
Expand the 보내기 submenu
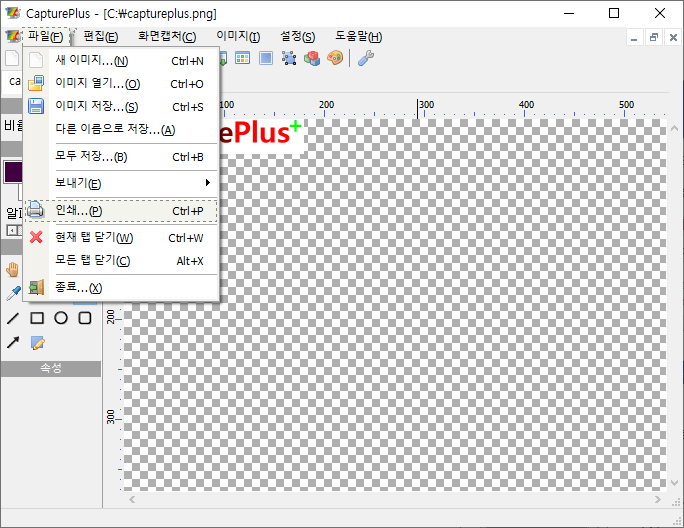click(130, 183)
